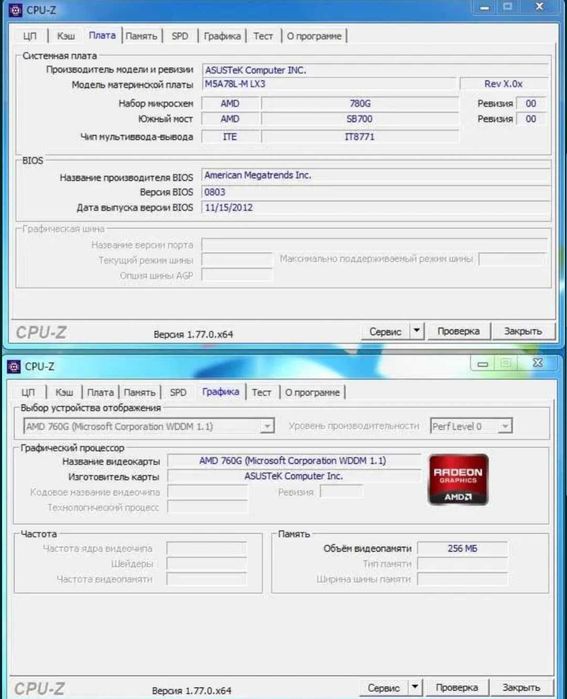Click the Rev X.0x revision field
The image size is (567, 699).
(x=504, y=84)
